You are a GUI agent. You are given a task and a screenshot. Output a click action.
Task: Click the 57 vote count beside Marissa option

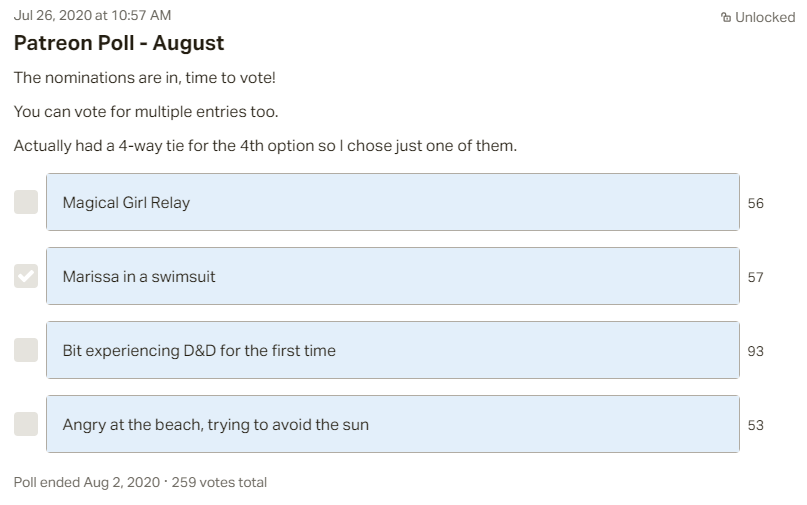pyautogui.click(x=756, y=277)
